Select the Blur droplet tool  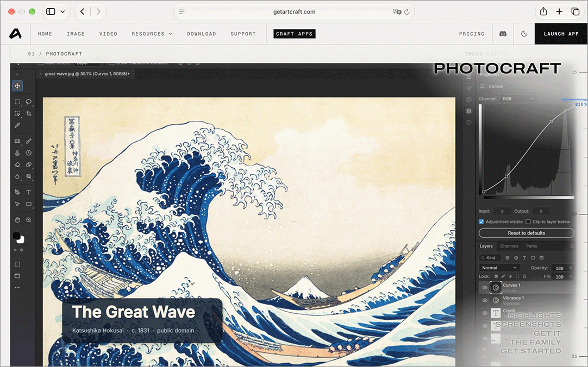tap(17, 176)
